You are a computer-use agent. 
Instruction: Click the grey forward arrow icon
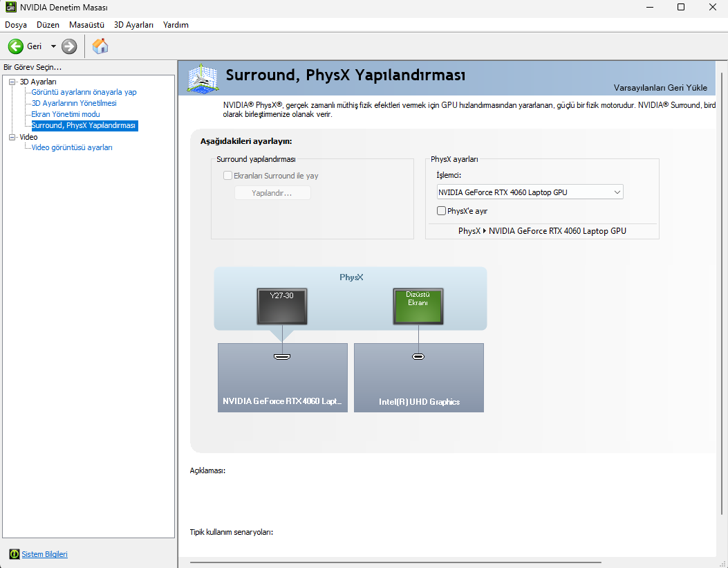pos(69,46)
